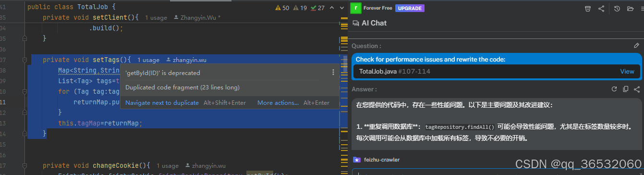Click the Forever Free plan label
This screenshot has height=175, width=644.
click(378, 8)
